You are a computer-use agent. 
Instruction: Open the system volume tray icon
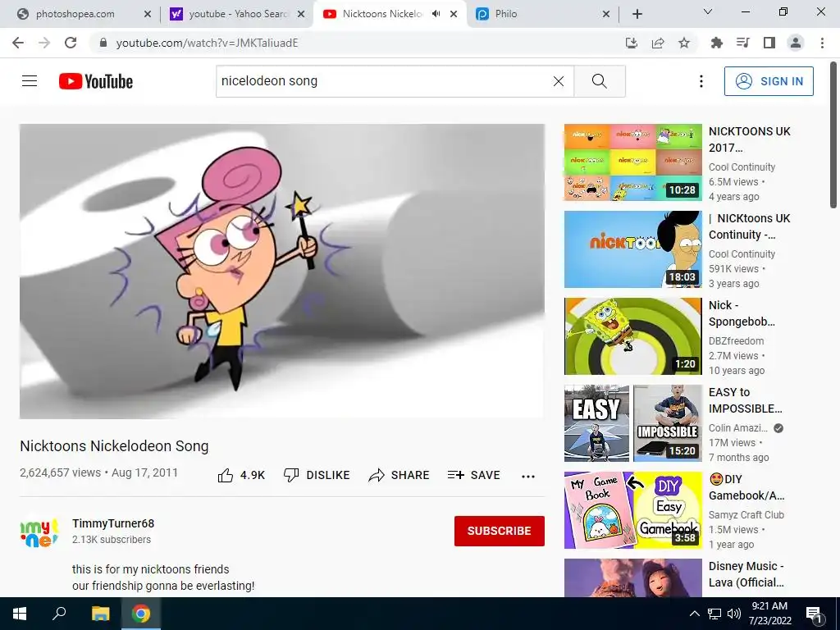pos(734,614)
